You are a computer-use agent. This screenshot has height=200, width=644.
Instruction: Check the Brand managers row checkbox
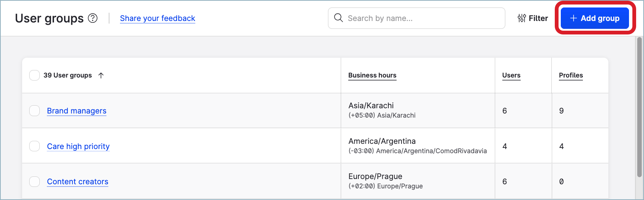click(34, 111)
